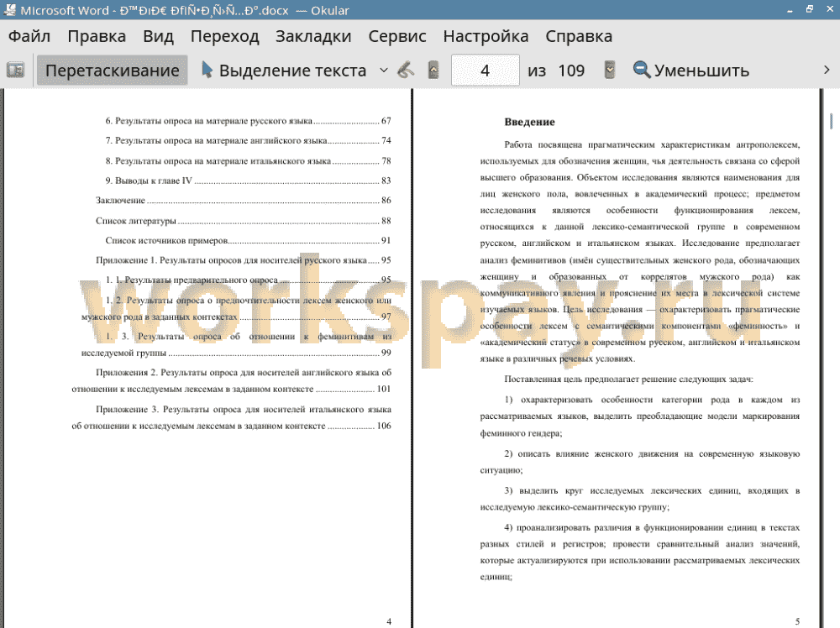Click the magnifier icon next to Уменьшить

pyautogui.click(x=641, y=70)
